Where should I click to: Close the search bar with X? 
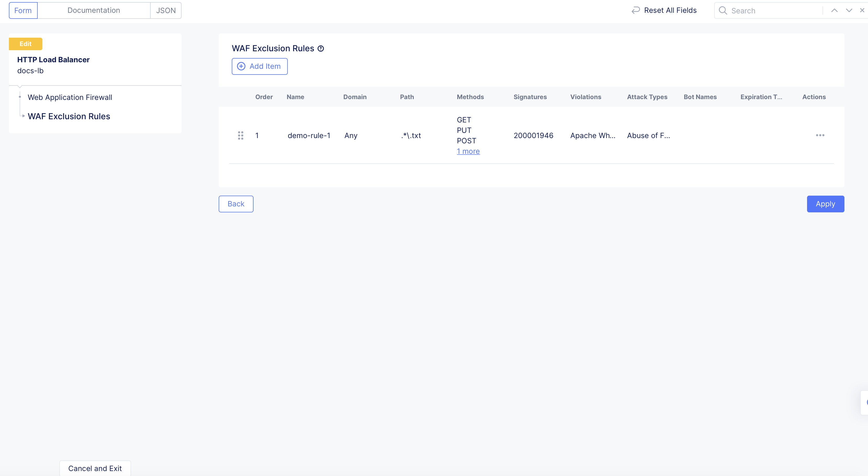[862, 10]
